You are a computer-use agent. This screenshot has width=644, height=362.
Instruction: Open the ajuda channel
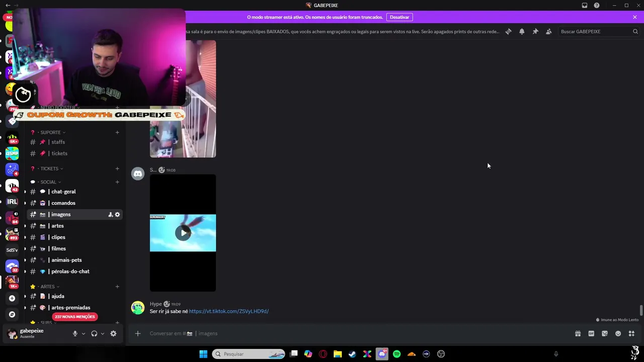[75, 296]
